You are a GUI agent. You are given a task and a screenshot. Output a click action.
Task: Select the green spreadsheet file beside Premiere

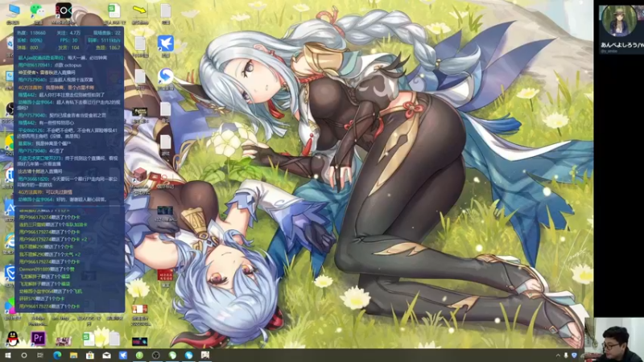point(89,339)
